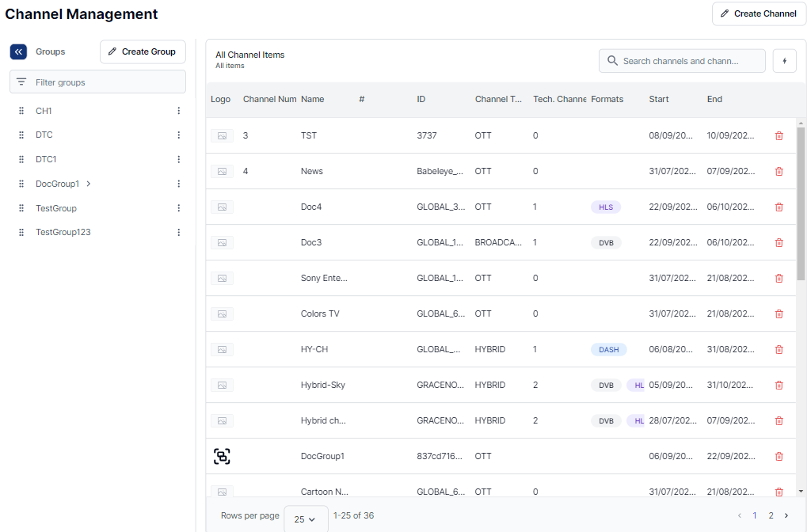Image resolution: width=811 pixels, height=532 pixels.
Task: Go to the next page arrow
Action: click(786, 515)
